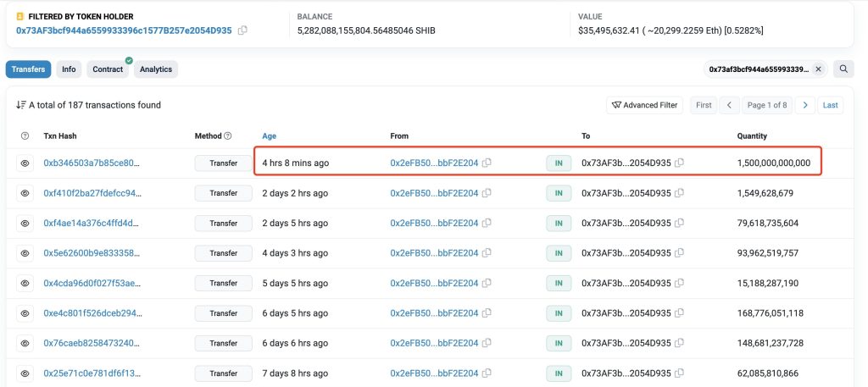Click the Age column header to switch format
The width and height of the screenshot is (868, 387).
[269, 135]
